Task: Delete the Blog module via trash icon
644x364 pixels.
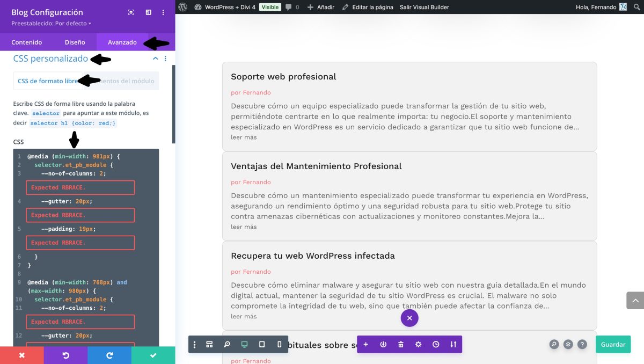Action: click(400, 344)
